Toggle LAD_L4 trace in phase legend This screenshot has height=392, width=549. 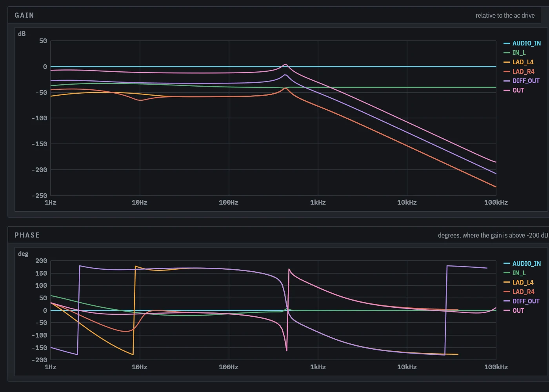click(x=518, y=282)
